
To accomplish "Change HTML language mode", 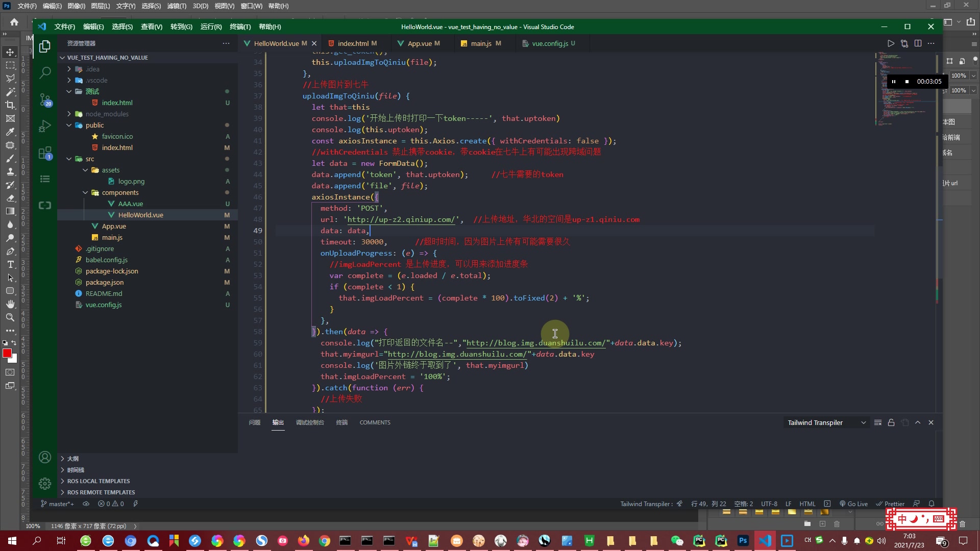I will point(807,504).
